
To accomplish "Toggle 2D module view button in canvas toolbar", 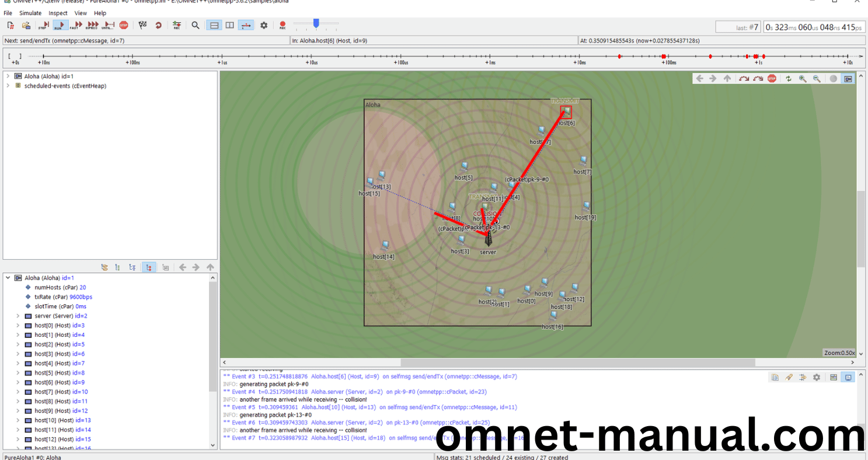I will [x=848, y=78].
